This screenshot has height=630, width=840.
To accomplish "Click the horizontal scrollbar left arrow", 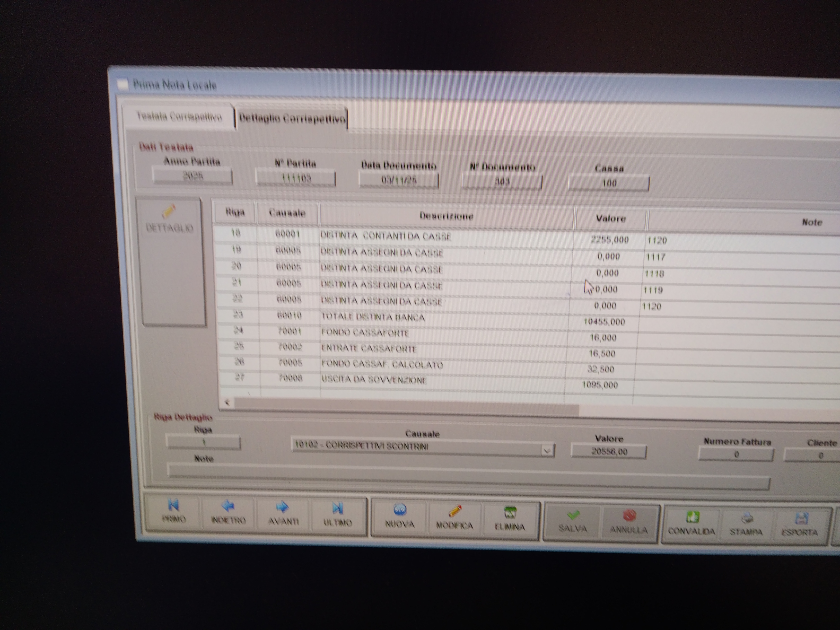I will pyautogui.click(x=227, y=402).
